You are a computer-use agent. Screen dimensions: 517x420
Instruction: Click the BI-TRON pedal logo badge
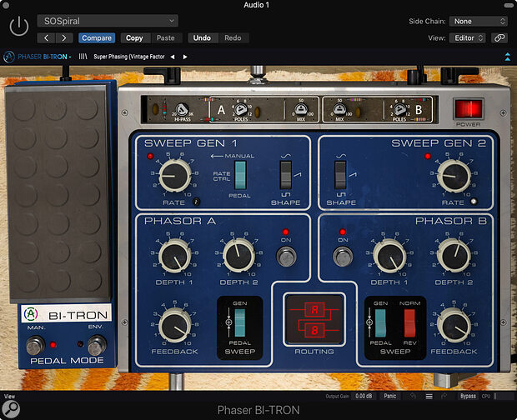coord(66,314)
